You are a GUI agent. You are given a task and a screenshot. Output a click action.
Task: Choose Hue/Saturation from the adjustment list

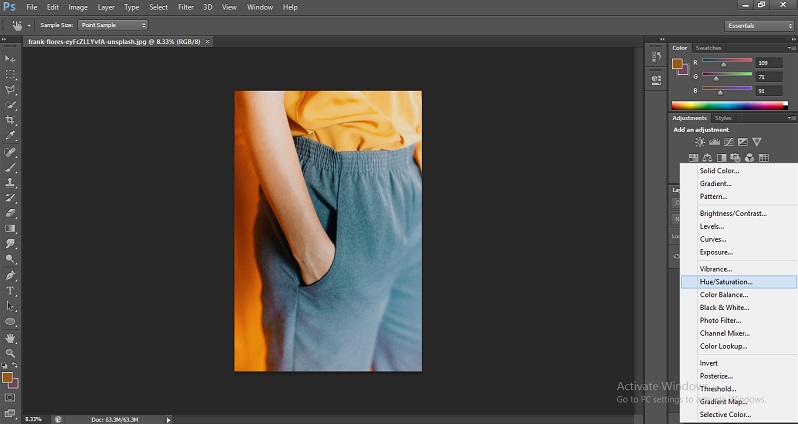tap(726, 282)
